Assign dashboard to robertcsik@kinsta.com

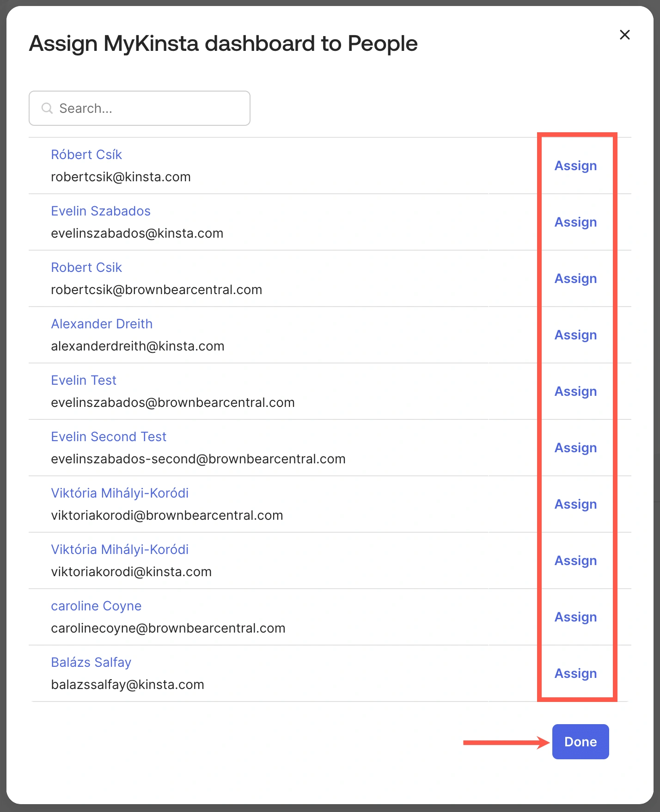tap(575, 166)
